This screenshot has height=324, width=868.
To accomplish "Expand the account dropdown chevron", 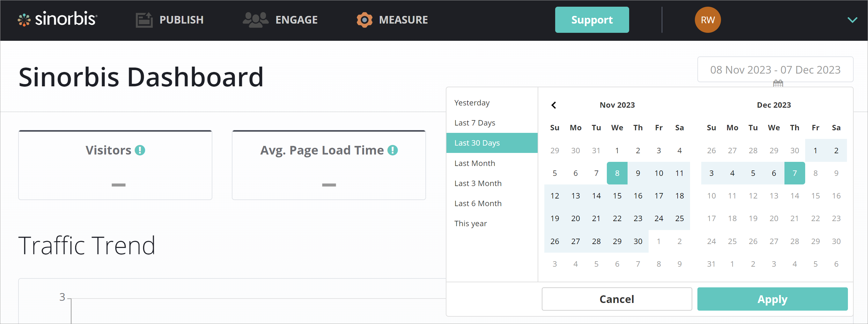I will [x=852, y=20].
